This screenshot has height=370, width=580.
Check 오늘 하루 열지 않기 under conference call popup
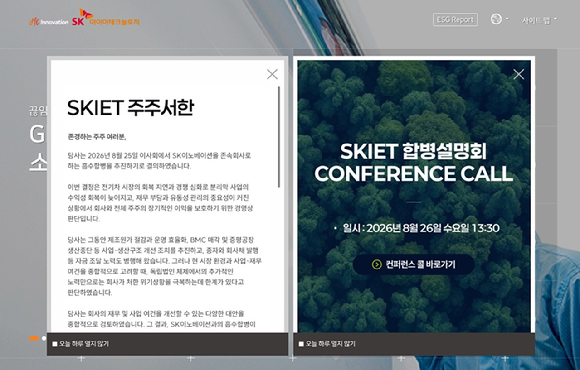click(x=301, y=344)
